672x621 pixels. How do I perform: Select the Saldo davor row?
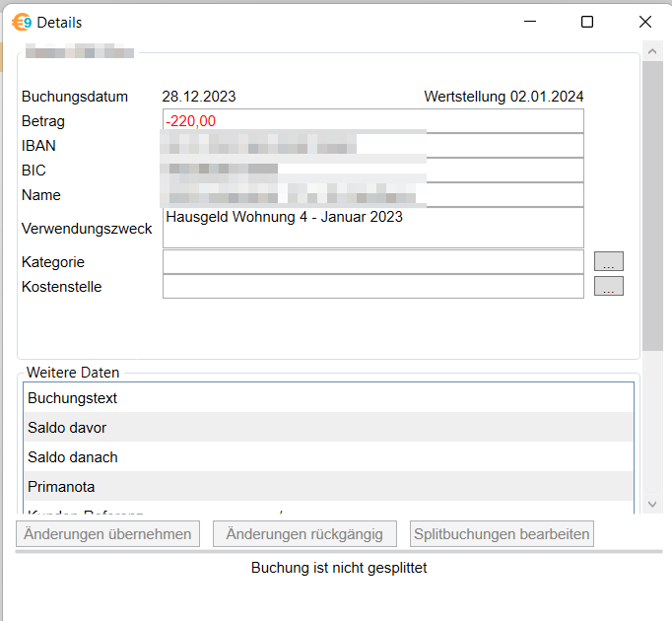click(328, 428)
